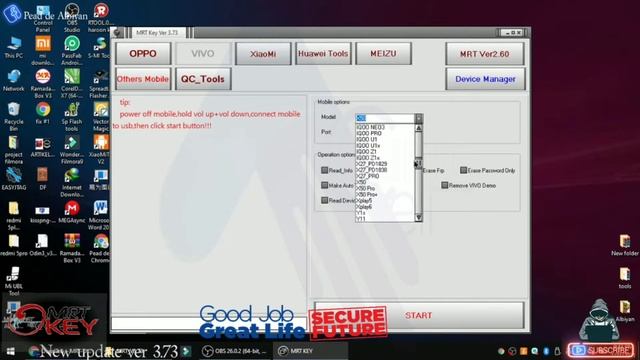
Task: Open the MEIZU section
Action: click(383, 53)
